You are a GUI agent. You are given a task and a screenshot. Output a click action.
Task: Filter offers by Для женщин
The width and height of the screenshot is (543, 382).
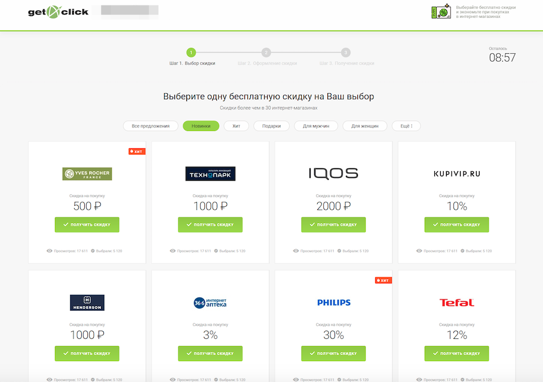tap(365, 126)
